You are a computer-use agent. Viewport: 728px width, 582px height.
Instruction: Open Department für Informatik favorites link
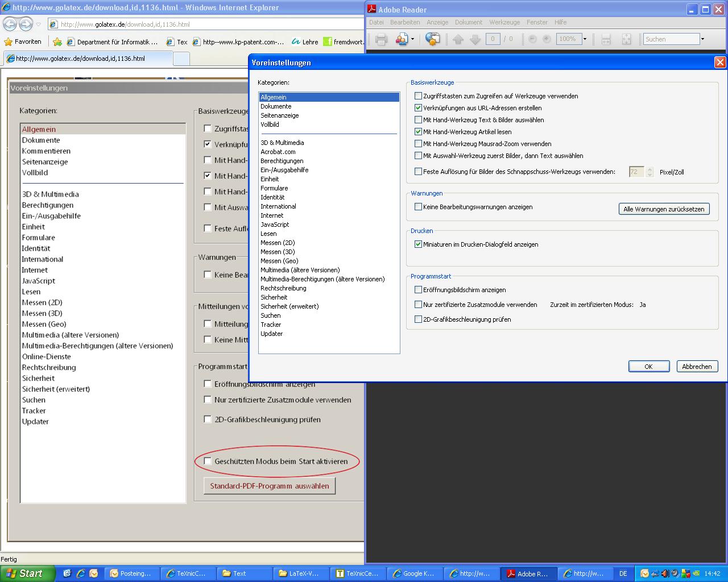click(112, 41)
